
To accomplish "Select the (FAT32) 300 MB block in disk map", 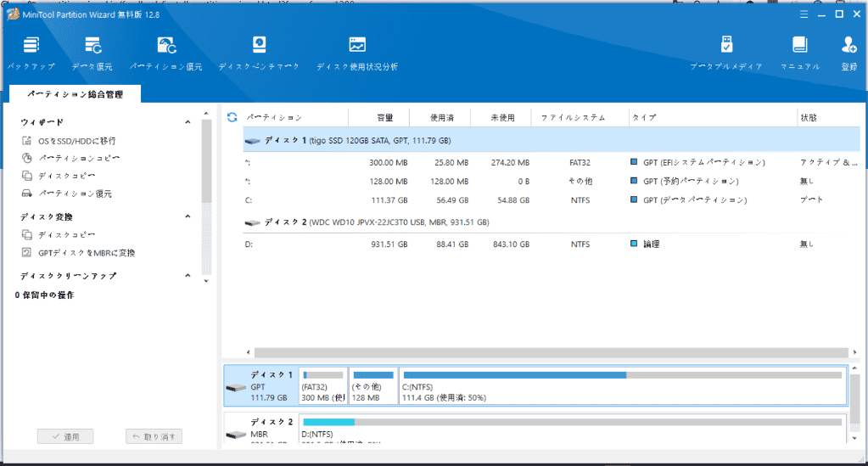I will point(323,386).
